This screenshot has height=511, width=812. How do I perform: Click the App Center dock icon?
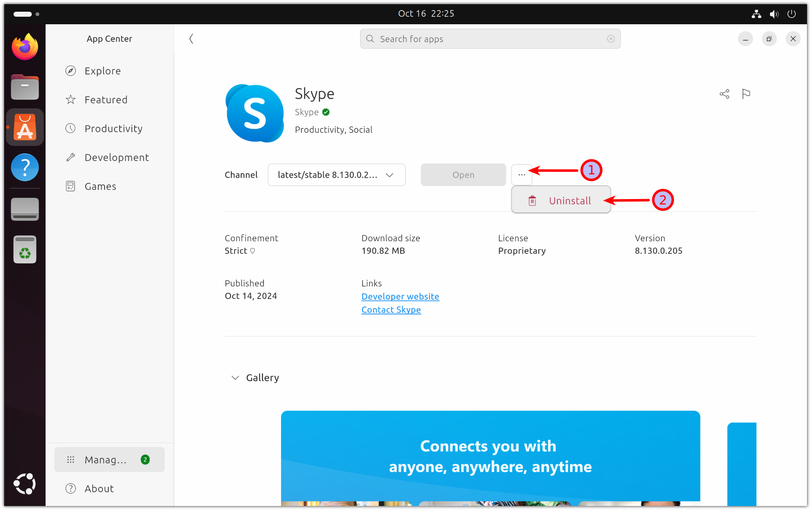click(x=25, y=127)
